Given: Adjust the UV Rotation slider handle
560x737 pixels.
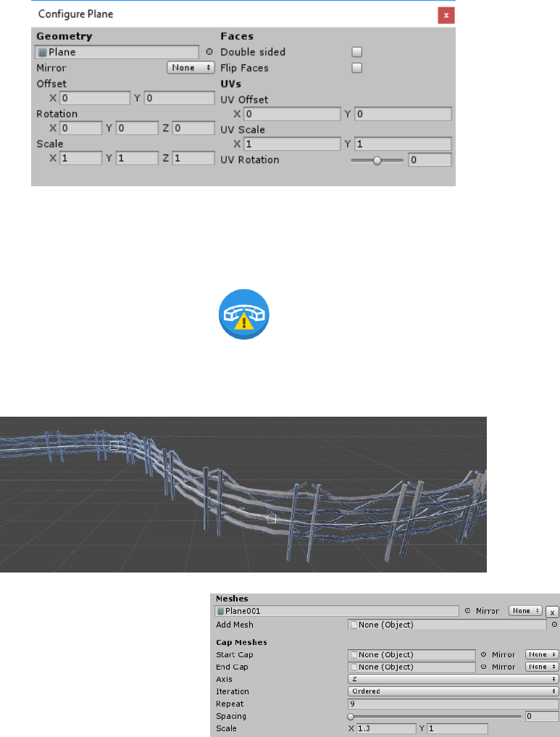Looking at the screenshot, I should (x=377, y=161).
